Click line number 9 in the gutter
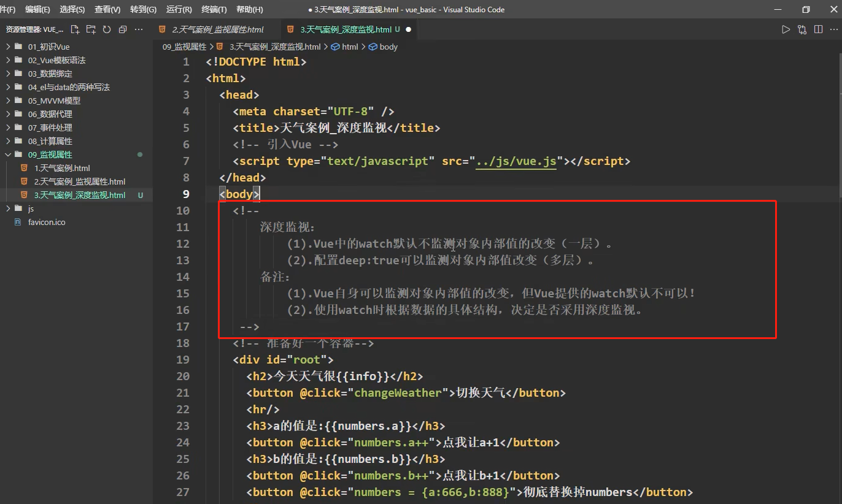 [186, 194]
